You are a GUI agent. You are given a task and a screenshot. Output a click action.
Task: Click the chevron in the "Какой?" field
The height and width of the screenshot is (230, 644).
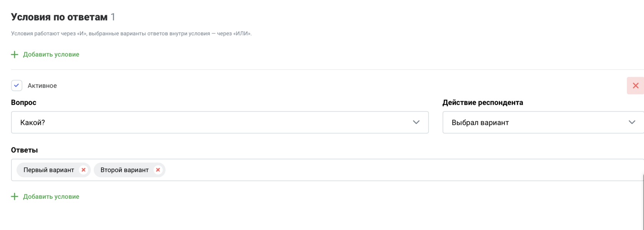coord(416,122)
